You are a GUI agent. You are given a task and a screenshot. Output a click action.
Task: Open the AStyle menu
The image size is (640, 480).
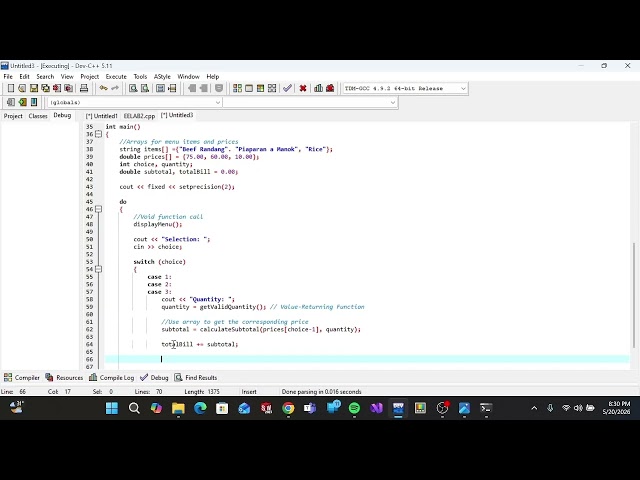162,76
